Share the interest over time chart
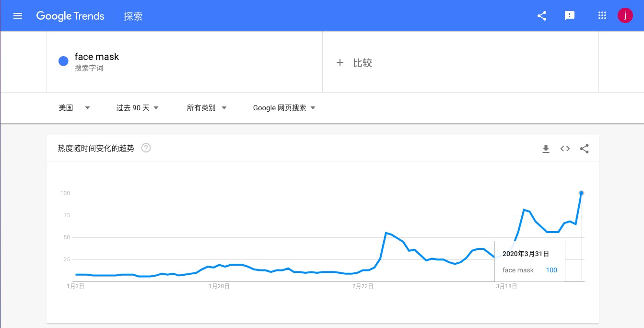644x328 pixels. click(x=584, y=149)
